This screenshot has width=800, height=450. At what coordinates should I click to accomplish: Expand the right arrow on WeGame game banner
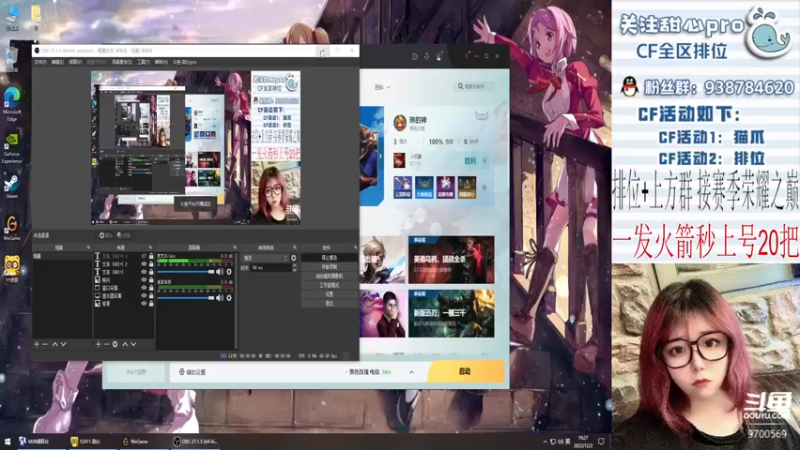coord(381,156)
